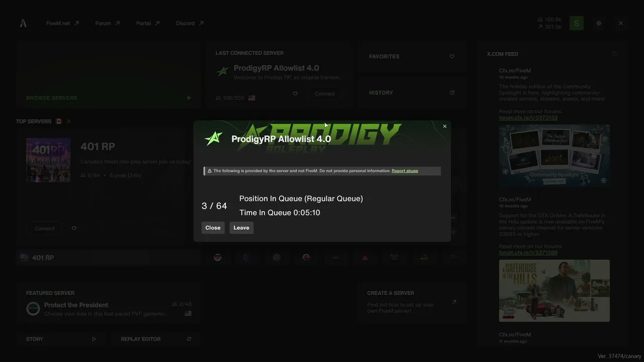644x362 pixels.
Task: Click the clock icon in the History panel
Action: pyautogui.click(x=452, y=93)
